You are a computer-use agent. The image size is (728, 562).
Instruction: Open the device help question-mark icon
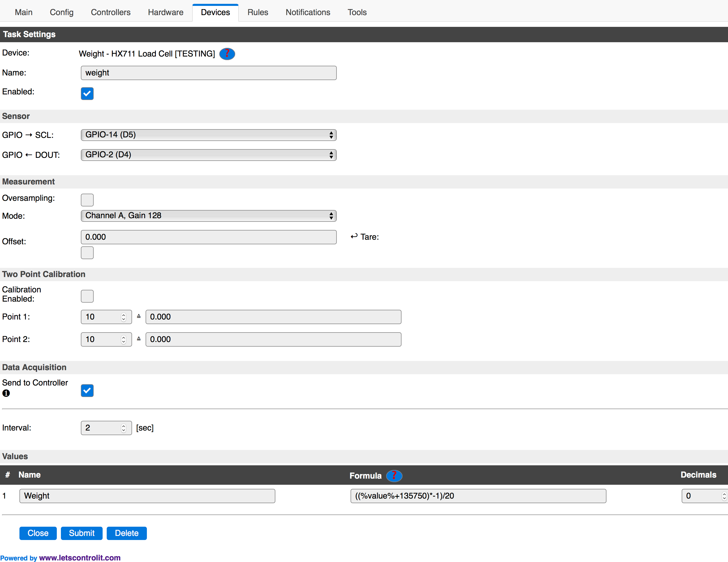click(227, 54)
